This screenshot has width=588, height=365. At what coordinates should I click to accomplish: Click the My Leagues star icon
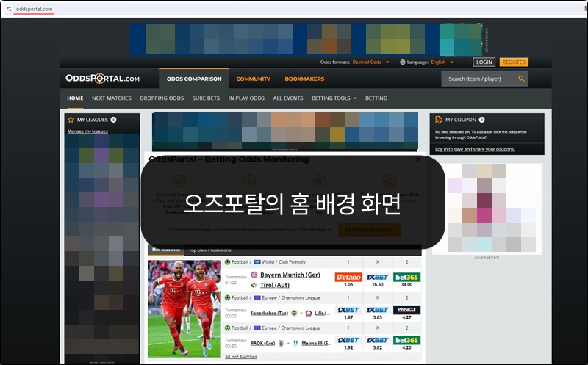pos(71,120)
